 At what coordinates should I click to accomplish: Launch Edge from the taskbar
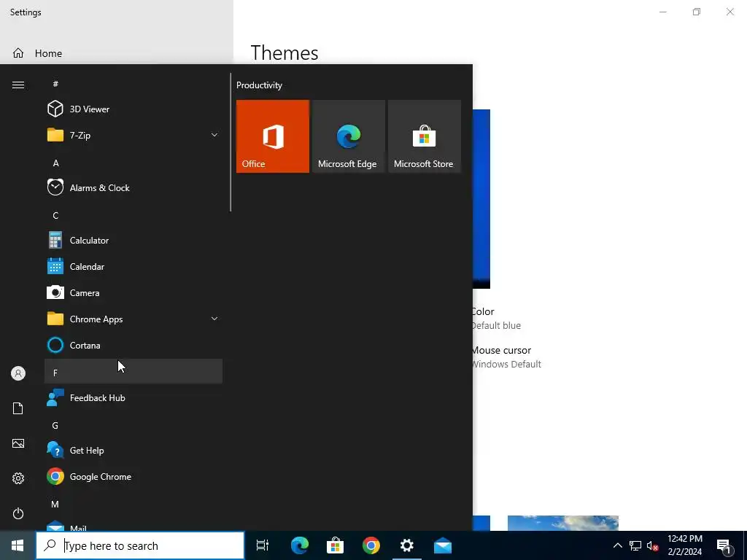[300, 545]
